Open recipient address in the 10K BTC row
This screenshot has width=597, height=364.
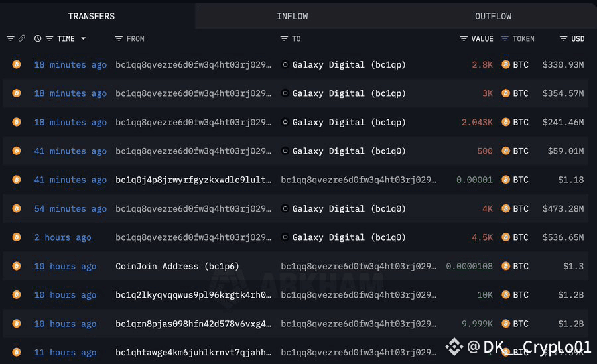359,294
